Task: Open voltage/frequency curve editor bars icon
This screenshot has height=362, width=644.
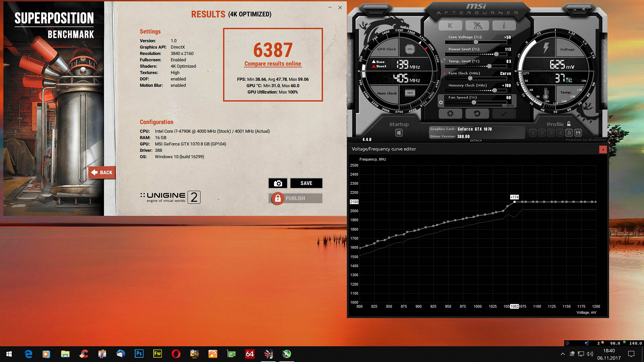Action: click(x=444, y=73)
